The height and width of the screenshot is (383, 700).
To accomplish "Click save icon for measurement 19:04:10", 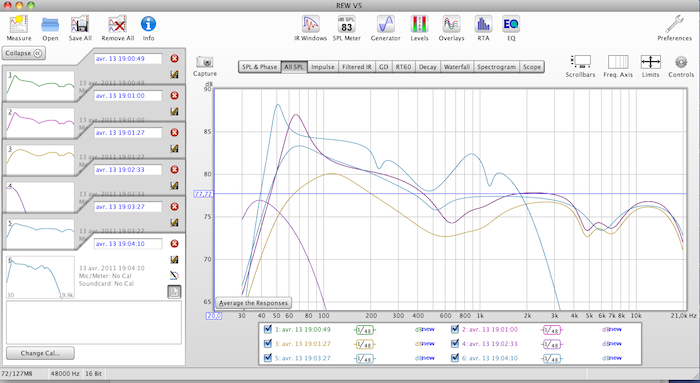I will [x=175, y=259].
